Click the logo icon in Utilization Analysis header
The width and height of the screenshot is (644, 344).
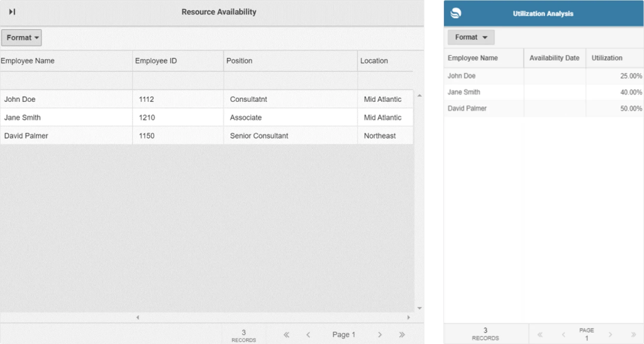coord(457,13)
